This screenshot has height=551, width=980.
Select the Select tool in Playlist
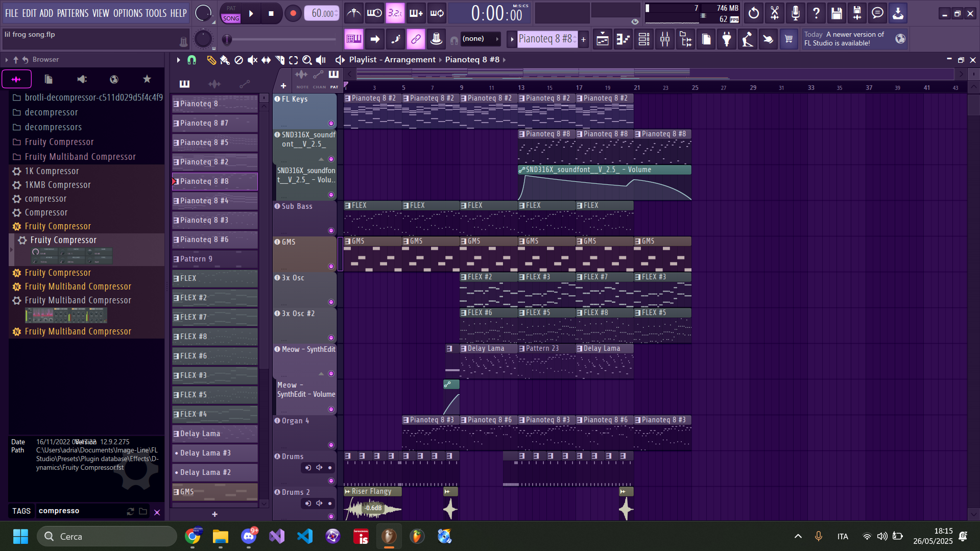[x=294, y=60]
